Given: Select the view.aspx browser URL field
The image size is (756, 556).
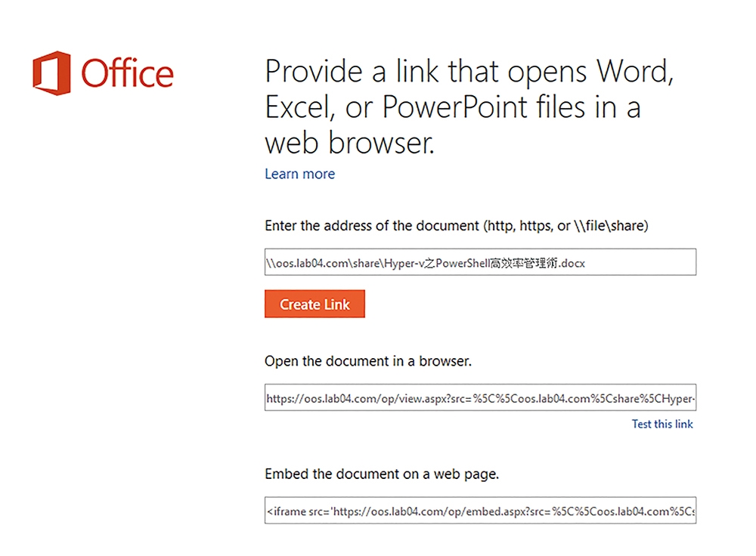Looking at the screenshot, I should (480, 397).
